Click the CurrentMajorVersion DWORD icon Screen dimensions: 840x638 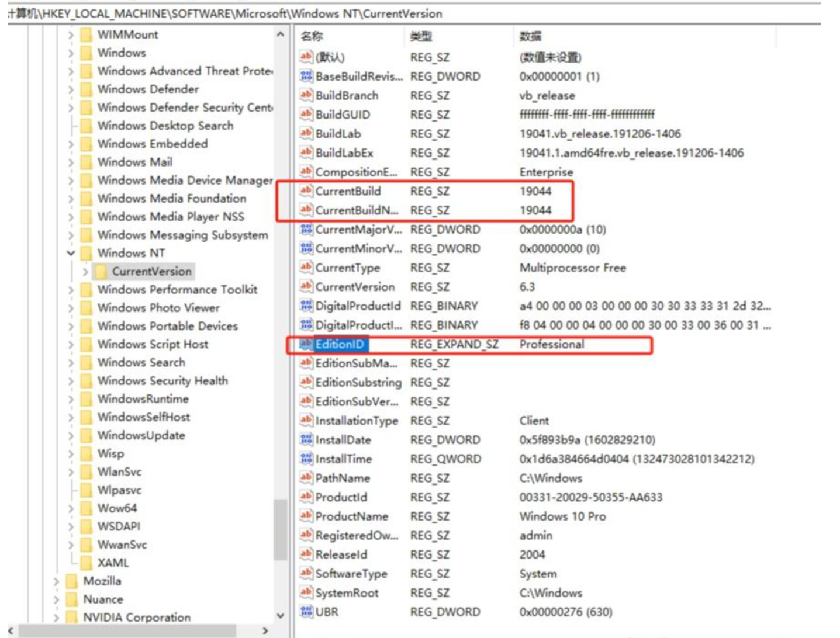coord(306,229)
